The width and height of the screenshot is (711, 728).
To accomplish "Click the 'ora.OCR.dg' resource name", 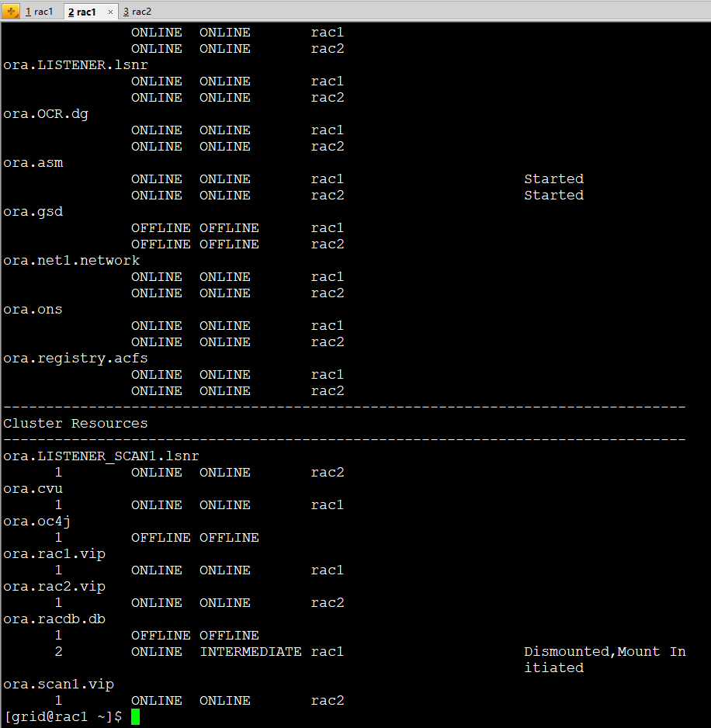I will (46, 114).
